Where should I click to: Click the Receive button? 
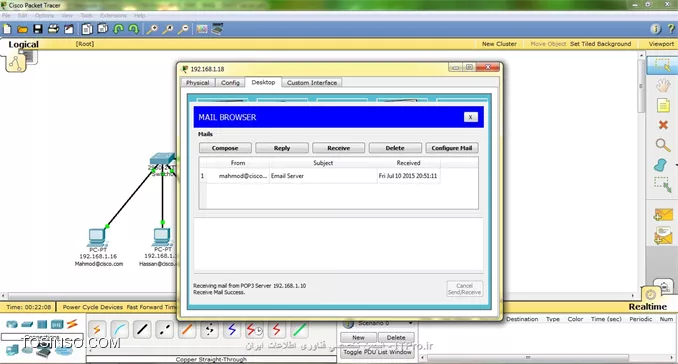coord(339,148)
